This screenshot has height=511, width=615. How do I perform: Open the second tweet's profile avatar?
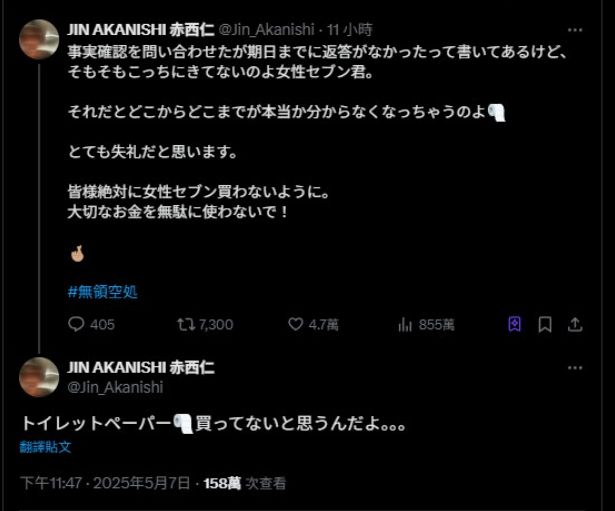[39, 377]
